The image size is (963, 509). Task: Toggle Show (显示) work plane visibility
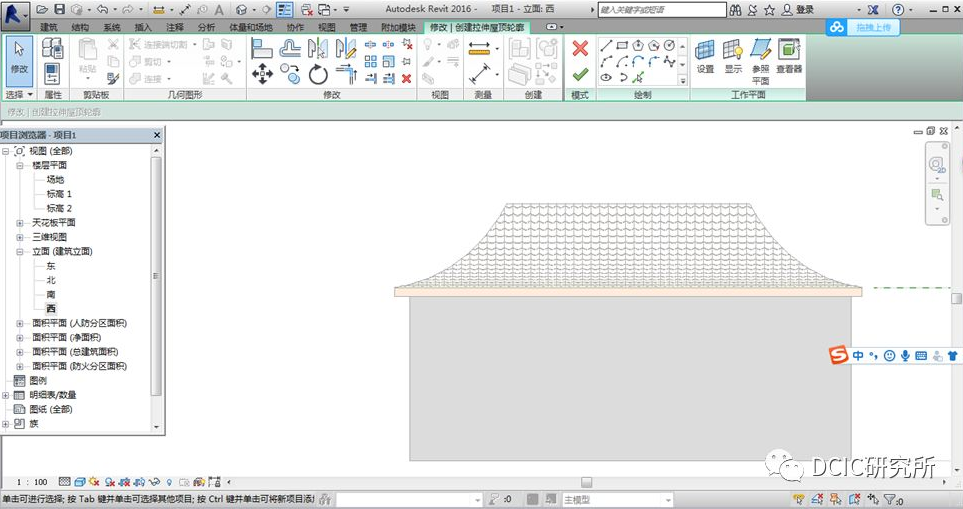[733, 56]
